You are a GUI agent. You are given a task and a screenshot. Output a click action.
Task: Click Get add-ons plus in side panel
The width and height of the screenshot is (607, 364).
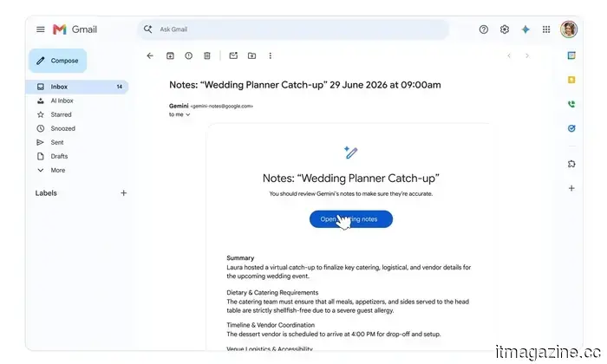571,188
